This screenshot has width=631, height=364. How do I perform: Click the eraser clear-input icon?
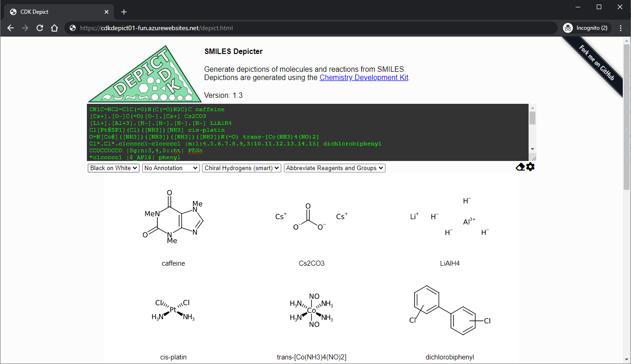(x=520, y=167)
